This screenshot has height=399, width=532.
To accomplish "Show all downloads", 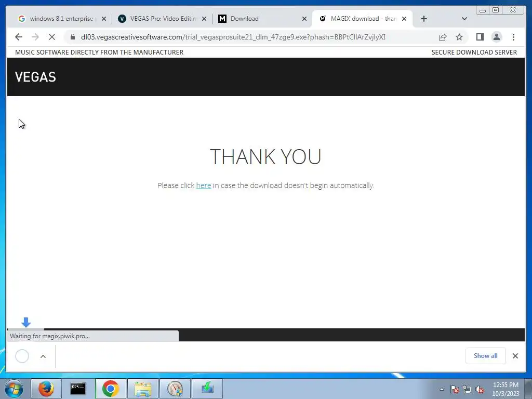I will click(486, 355).
